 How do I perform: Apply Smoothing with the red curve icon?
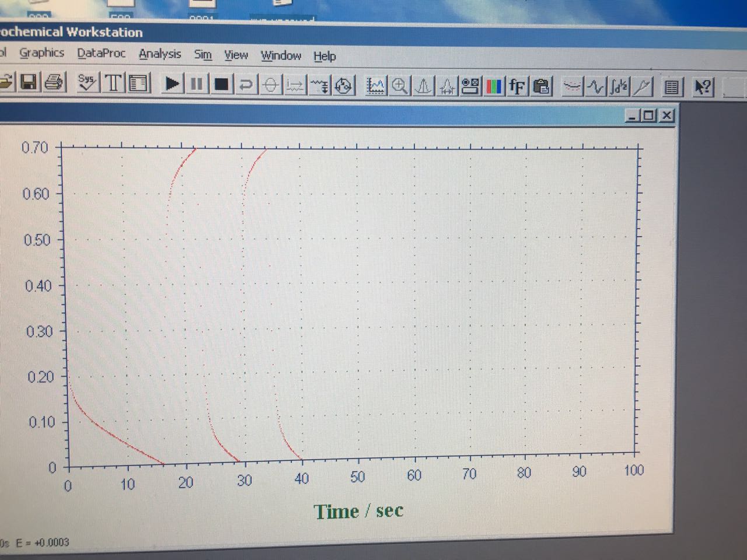point(573,87)
